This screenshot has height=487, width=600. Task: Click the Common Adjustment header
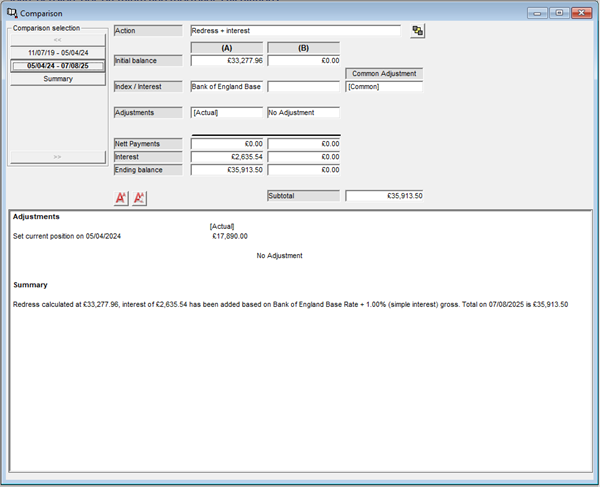(x=384, y=73)
